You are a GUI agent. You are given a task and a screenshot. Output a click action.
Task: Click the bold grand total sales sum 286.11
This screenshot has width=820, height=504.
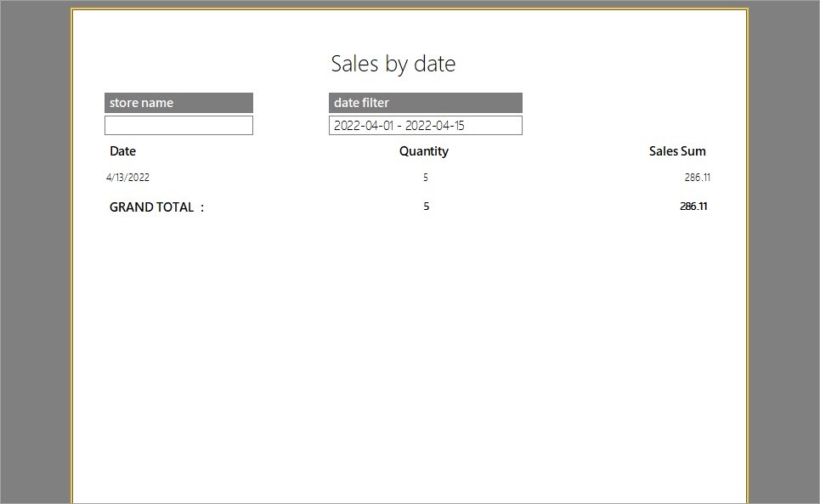[x=693, y=207]
